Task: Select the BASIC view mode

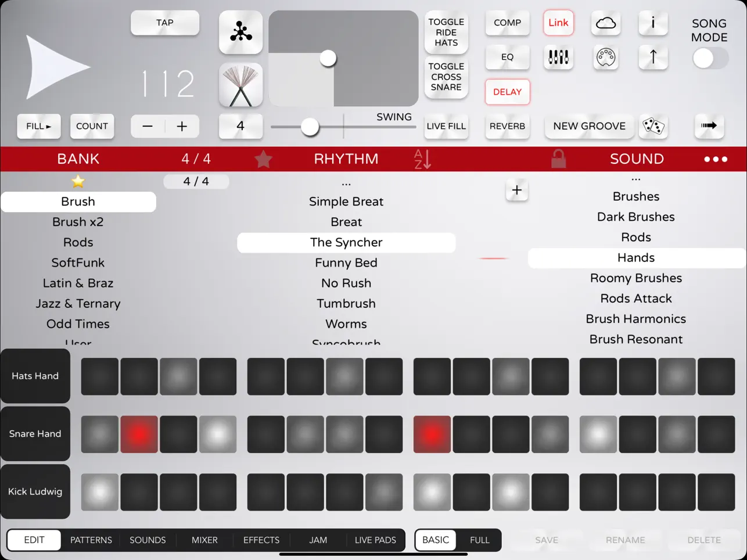Action: (x=436, y=540)
